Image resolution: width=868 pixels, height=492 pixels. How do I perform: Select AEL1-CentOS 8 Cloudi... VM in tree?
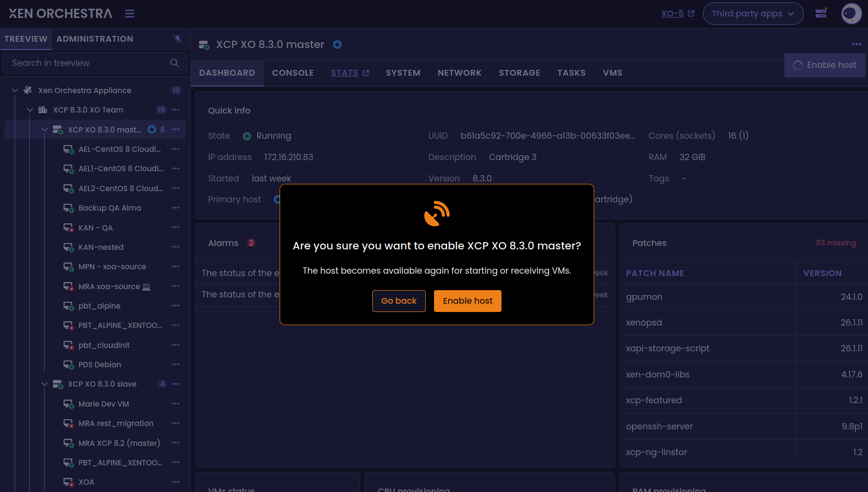(121, 168)
